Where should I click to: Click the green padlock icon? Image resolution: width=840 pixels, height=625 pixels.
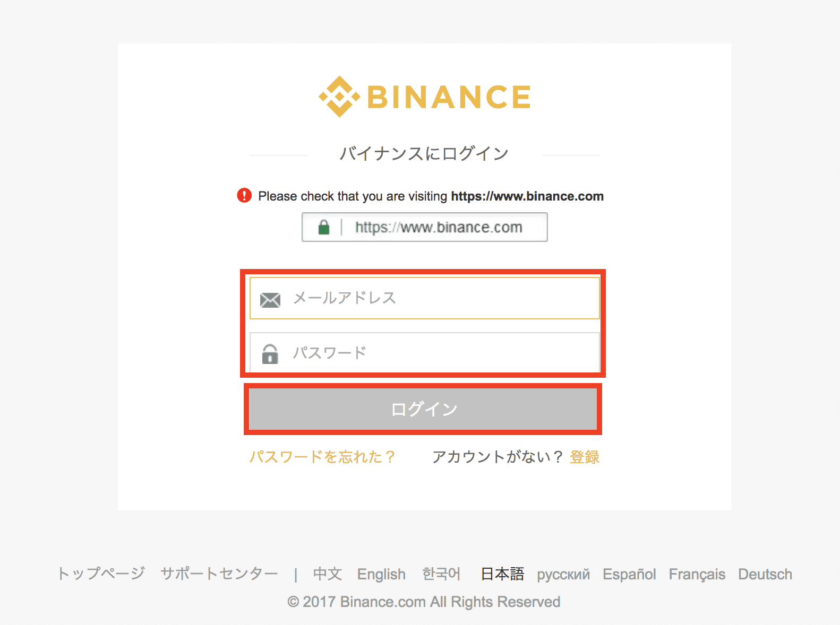[324, 228]
